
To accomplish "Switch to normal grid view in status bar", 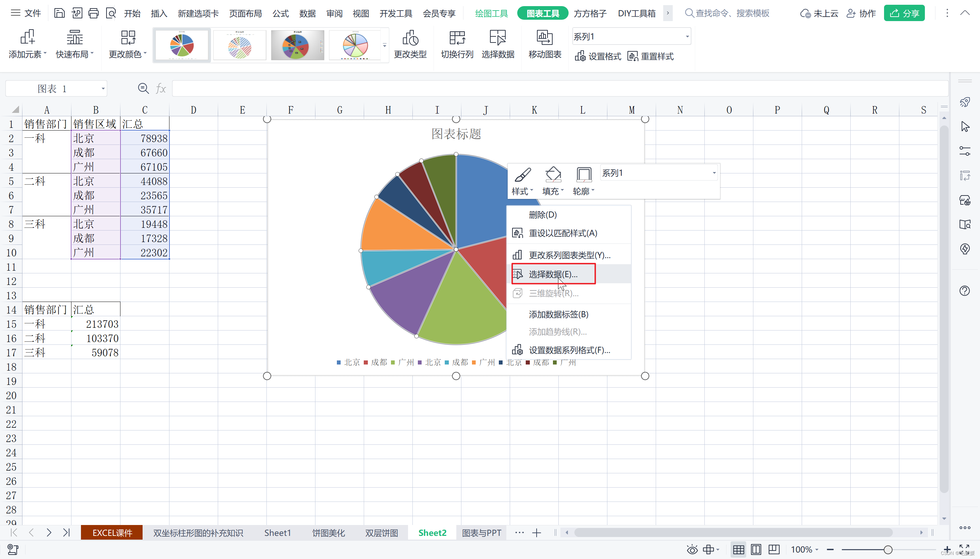I will pyautogui.click(x=738, y=549).
